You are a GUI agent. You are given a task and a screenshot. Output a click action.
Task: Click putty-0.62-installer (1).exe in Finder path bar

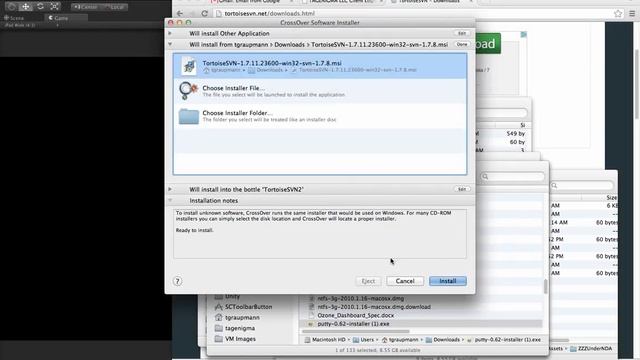click(x=504, y=340)
